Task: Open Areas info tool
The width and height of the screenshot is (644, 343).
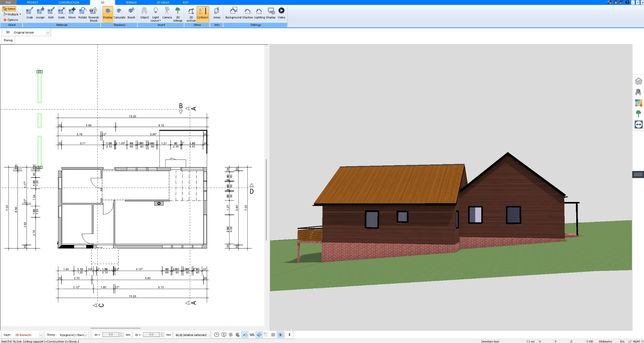Action: pos(217,13)
